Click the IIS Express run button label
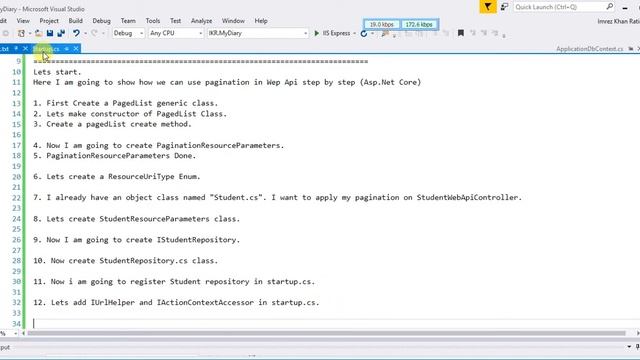640x360 pixels. tap(336, 33)
